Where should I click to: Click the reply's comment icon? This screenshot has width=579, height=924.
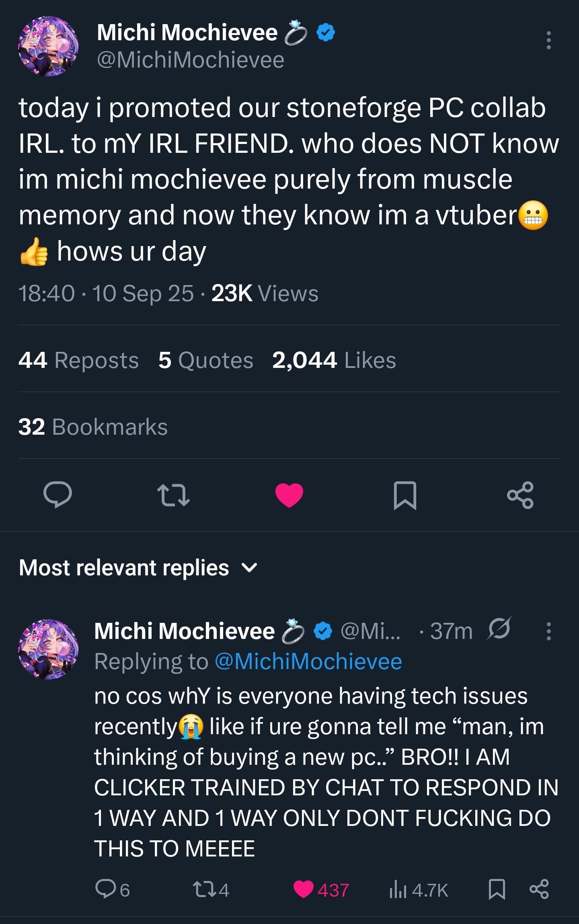click(105, 889)
